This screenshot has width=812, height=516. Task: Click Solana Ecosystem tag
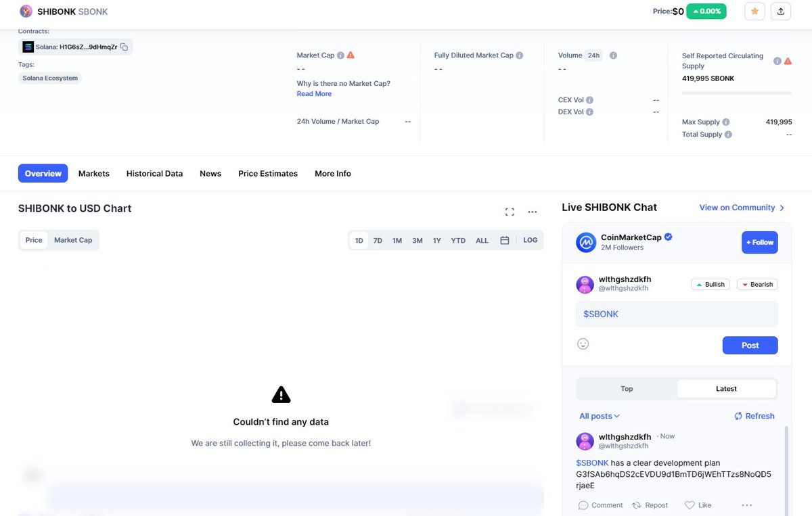[x=50, y=78]
